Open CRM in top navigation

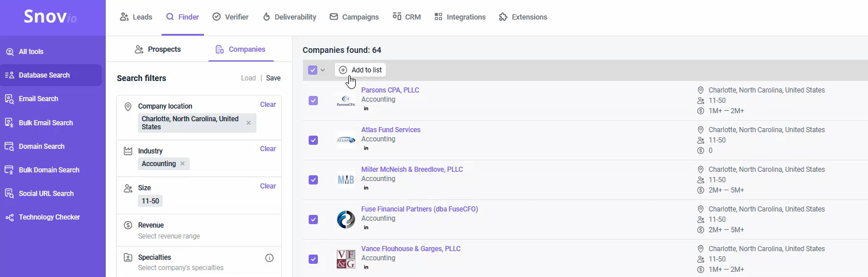click(406, 17)
